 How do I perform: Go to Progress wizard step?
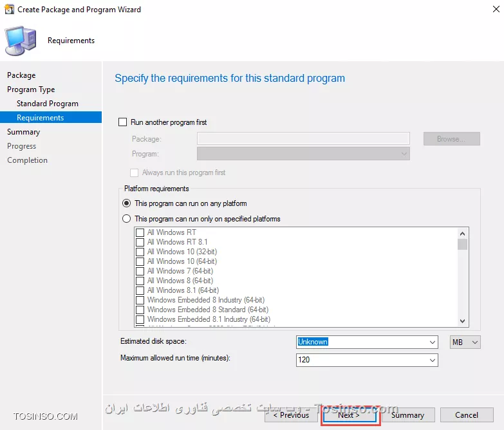[x=21, y=146]
